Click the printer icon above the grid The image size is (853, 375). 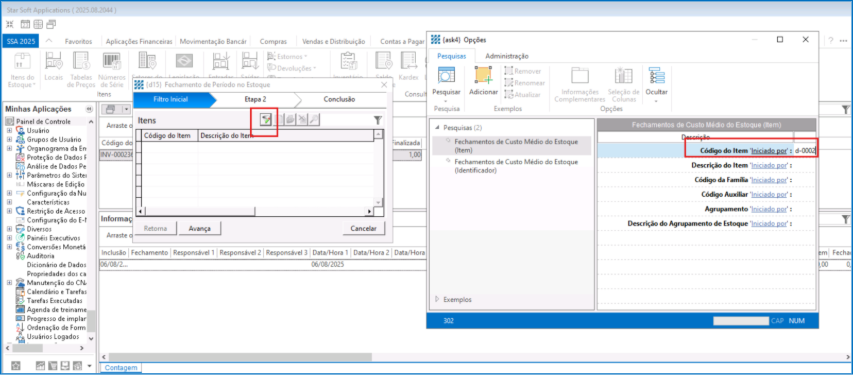point(110,109)
